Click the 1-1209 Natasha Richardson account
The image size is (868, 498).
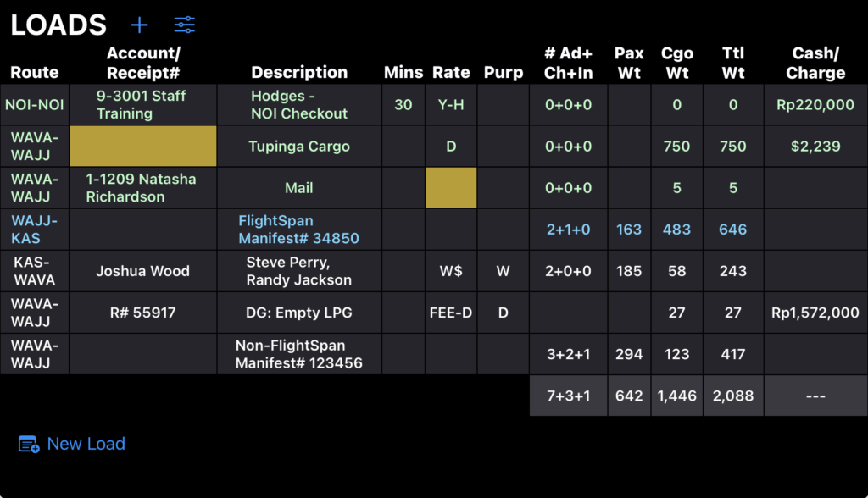tap(142, 188)
